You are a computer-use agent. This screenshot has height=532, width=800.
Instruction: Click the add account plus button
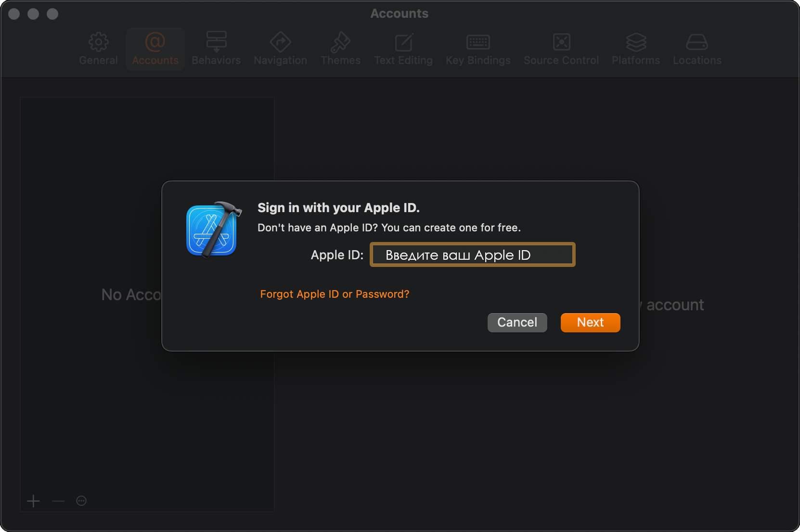click(33, 501)
